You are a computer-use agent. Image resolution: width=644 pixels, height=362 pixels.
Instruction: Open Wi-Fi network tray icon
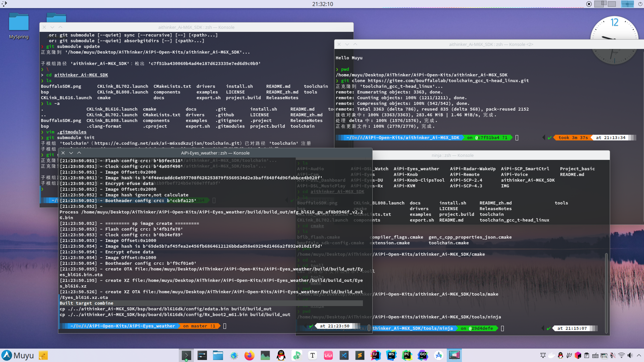[x=622, y=355]
